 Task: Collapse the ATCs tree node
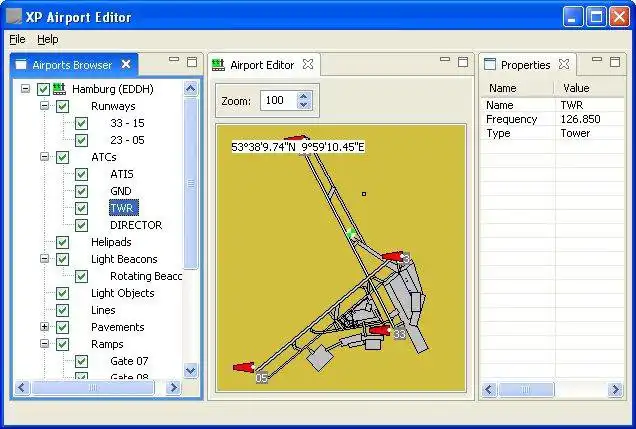pyautogui.click(x=45, y=157)
